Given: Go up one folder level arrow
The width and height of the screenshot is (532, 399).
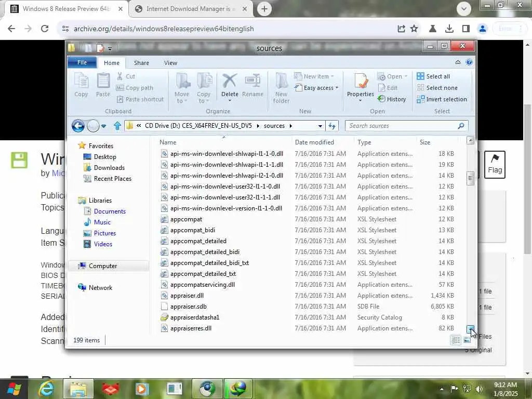Looking at the screenshot, I should (117, 126).
